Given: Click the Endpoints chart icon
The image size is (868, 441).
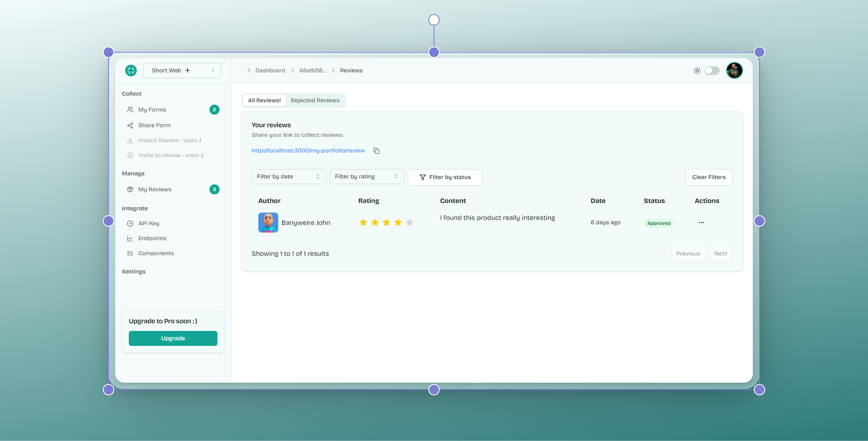Looking at the screenshot, I should click(130, 238).
